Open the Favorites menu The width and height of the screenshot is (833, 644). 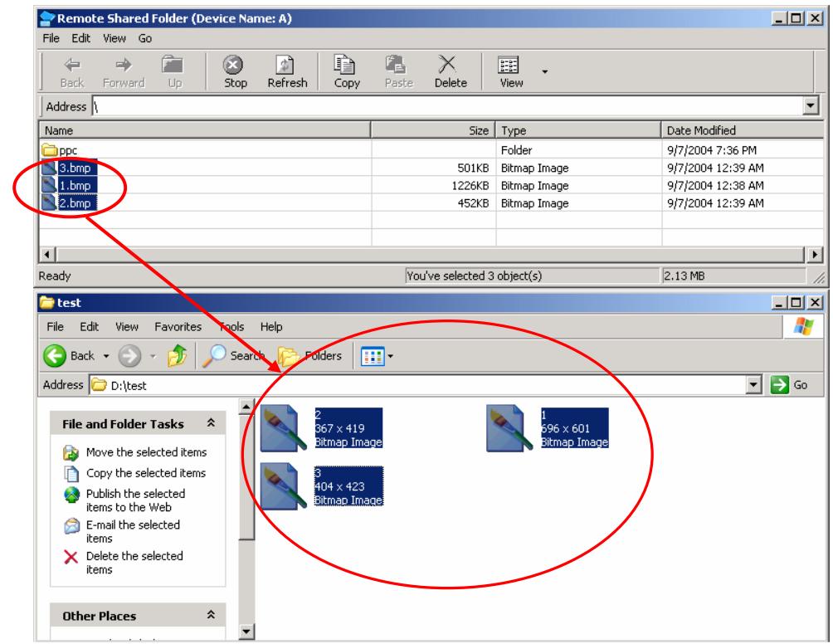tap(178, 327)
